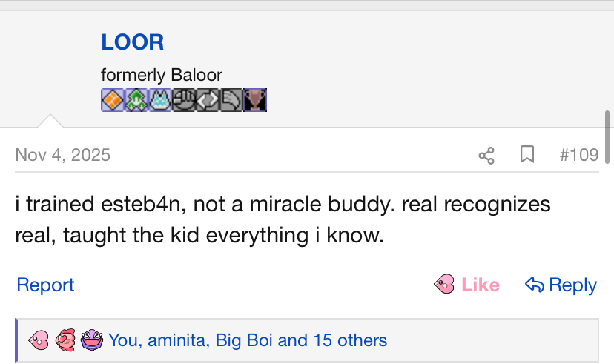Click the red fish reaction icon

click(x=65, y=340)
